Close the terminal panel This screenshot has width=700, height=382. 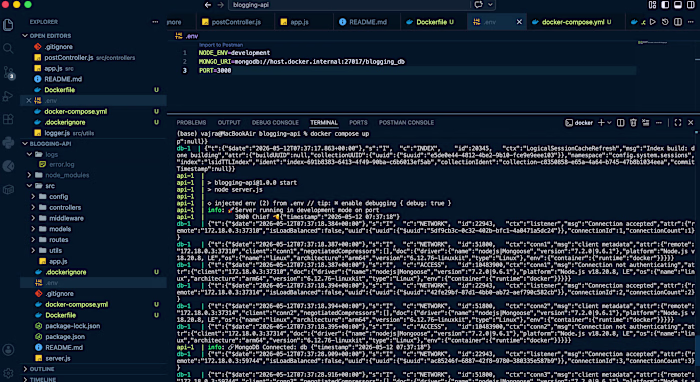coord(691,123)
